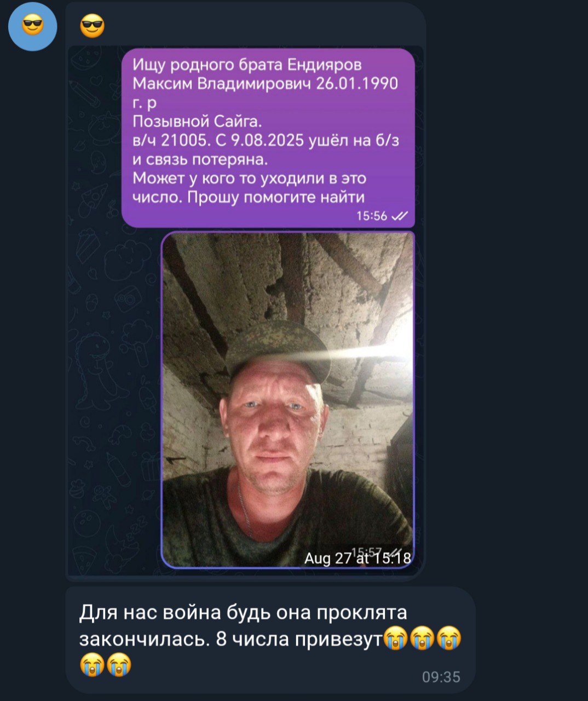Click the 09:35 timestamp of bottom message
This screenshot has width=588, height=701.
[441, 677]
